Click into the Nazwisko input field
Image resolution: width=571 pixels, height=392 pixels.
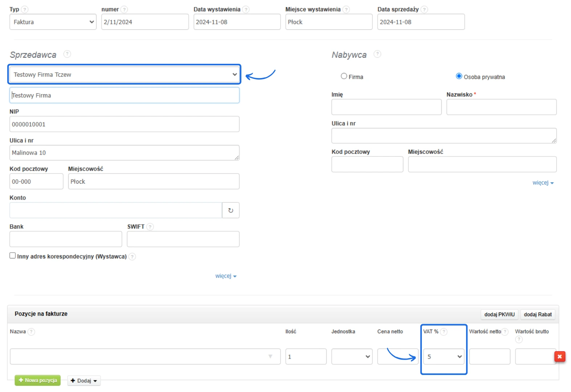[501, 107]
